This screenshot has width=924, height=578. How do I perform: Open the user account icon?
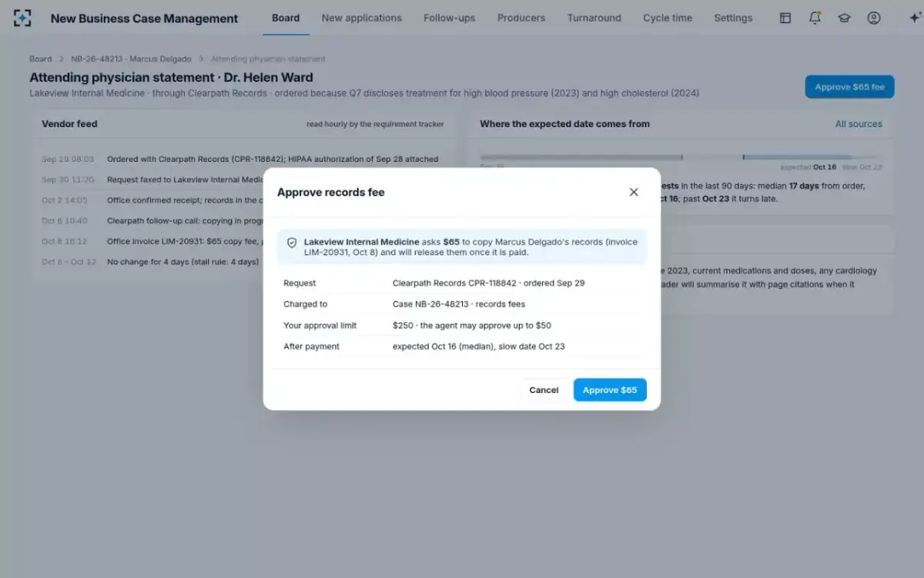(x=873, y=18)
